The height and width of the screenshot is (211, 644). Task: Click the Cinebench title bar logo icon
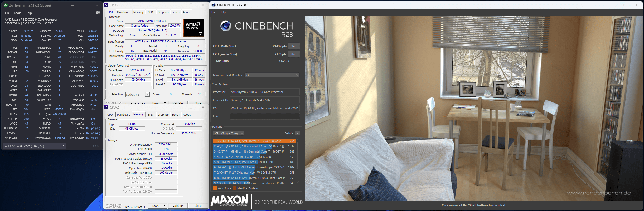(214, 5)
